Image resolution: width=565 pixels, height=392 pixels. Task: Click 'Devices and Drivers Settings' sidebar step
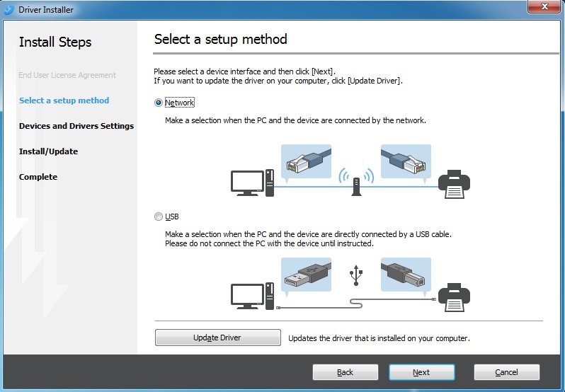tap(76, 126)
